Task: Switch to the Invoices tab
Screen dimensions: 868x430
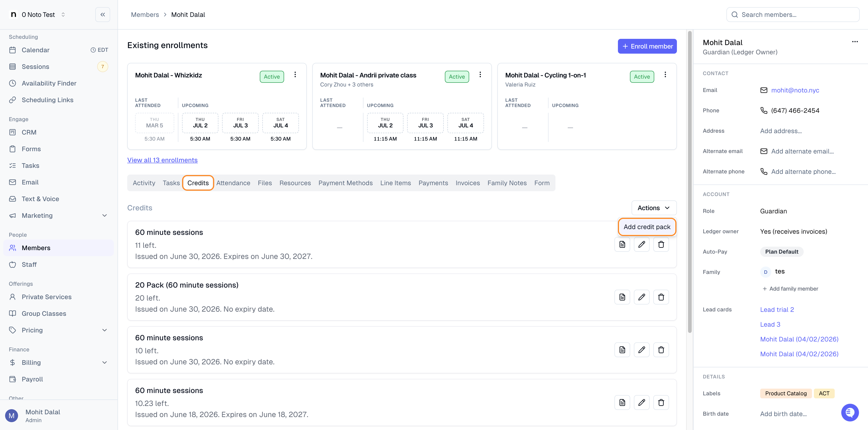Action: tap(467, 183)
